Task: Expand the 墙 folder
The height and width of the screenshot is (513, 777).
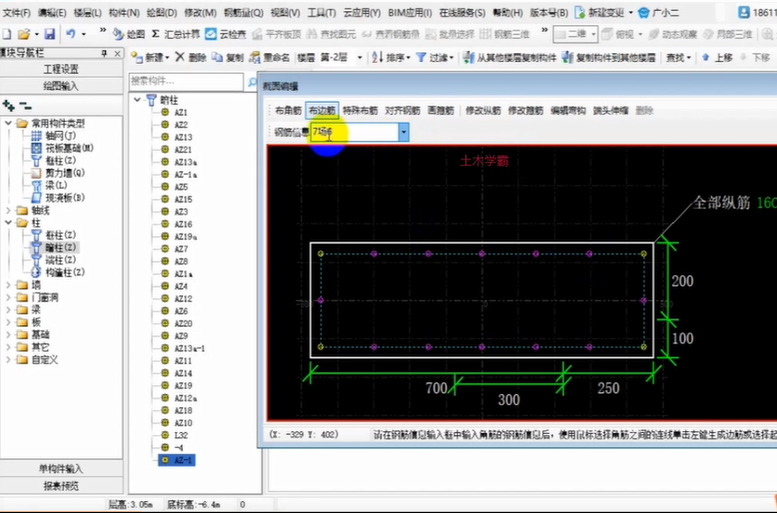Action: point(8,285)
